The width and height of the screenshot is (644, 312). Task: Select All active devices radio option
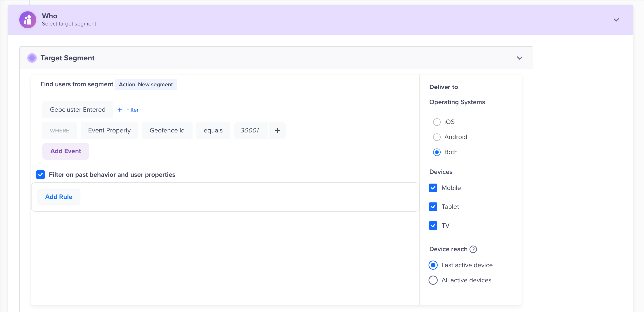pos(433,280)
